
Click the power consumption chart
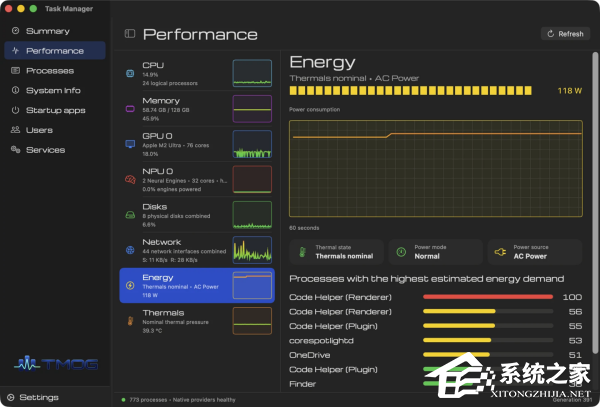[x=436, y=169]
